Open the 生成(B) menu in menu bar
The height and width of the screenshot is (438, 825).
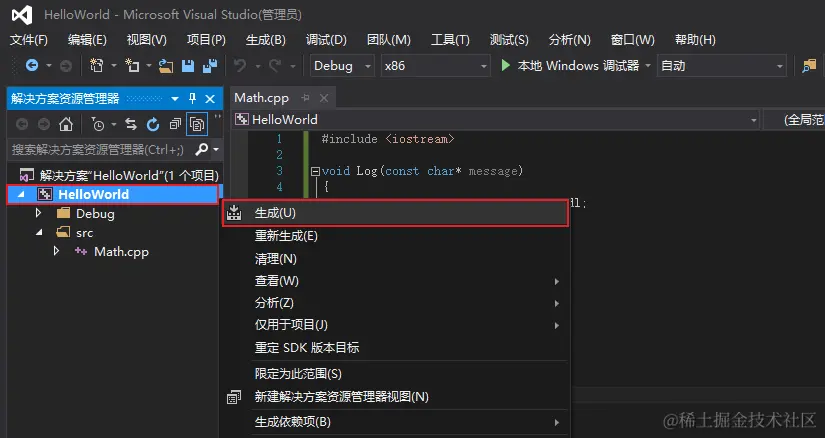click(265, 40)
